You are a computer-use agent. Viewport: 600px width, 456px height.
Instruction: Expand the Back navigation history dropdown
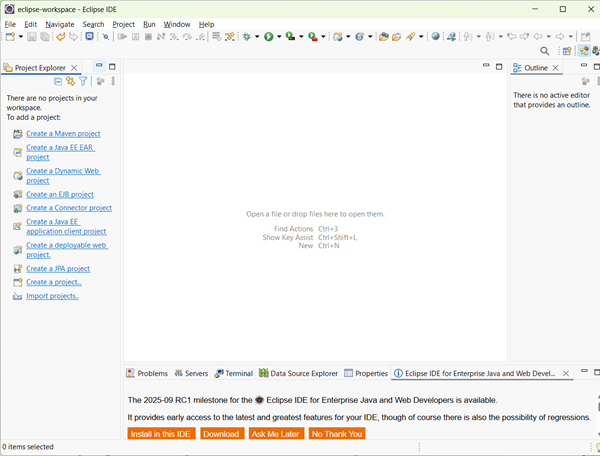[548, 37]
